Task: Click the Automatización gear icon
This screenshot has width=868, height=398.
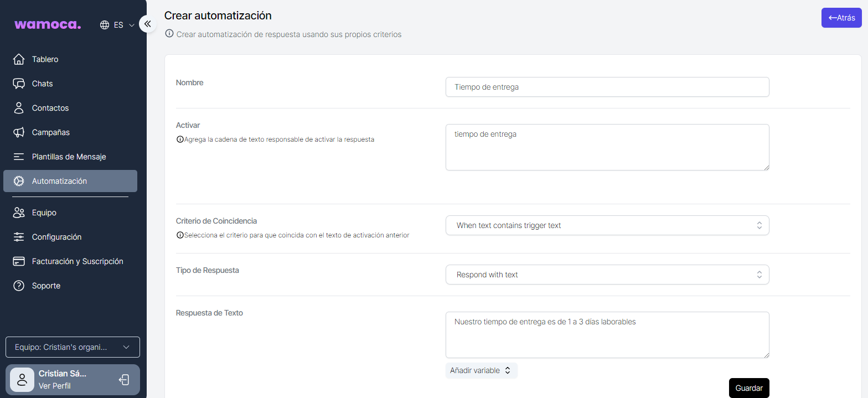Action: (x=19, y=181)
